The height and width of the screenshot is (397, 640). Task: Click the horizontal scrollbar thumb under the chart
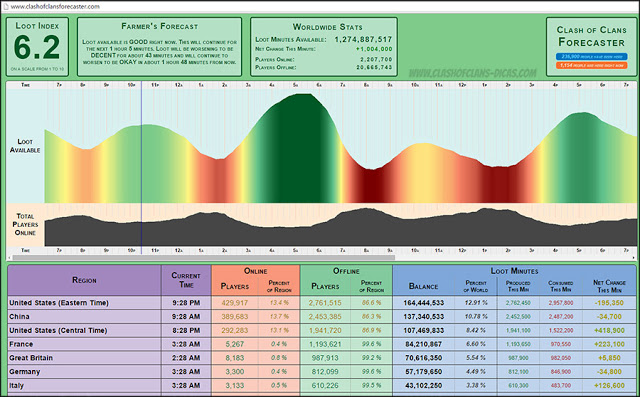click(204, 257)
